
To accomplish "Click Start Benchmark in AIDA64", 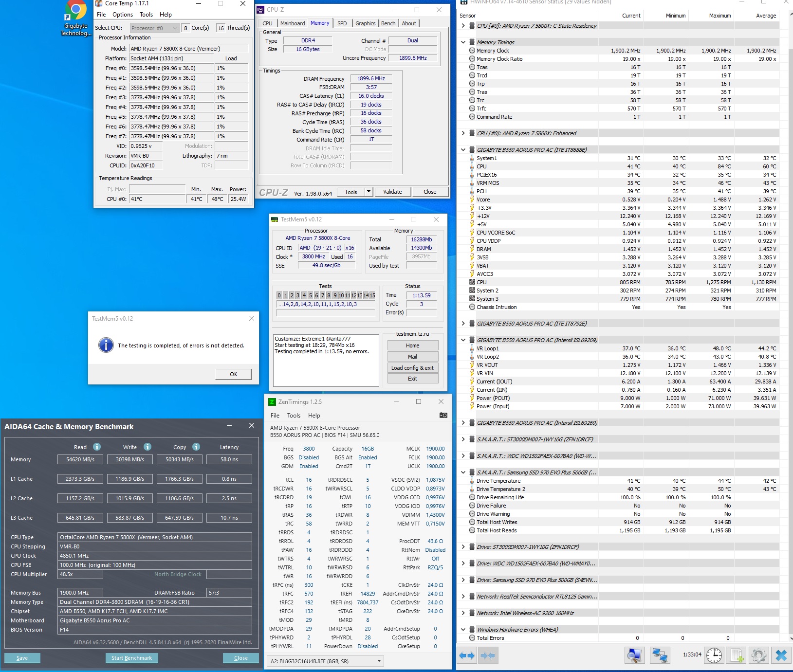I will click(131, 658).
